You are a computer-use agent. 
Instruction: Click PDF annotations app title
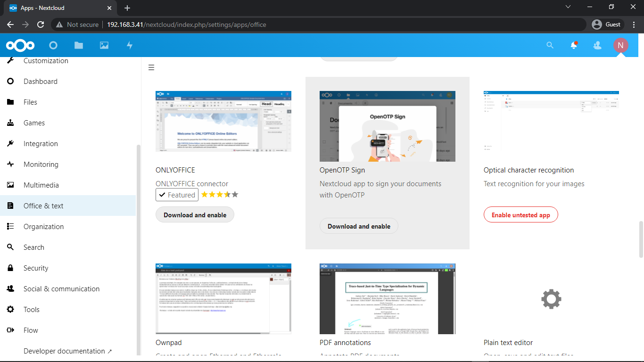pos(345,343)
